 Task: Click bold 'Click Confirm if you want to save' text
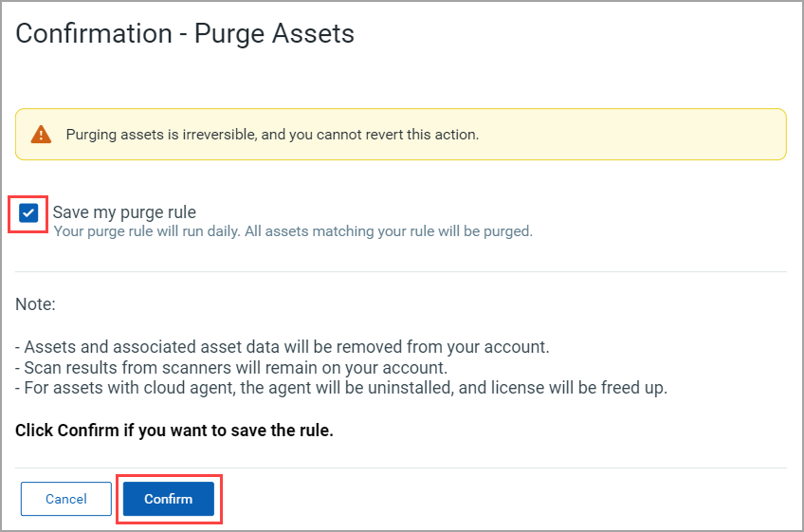174,430
